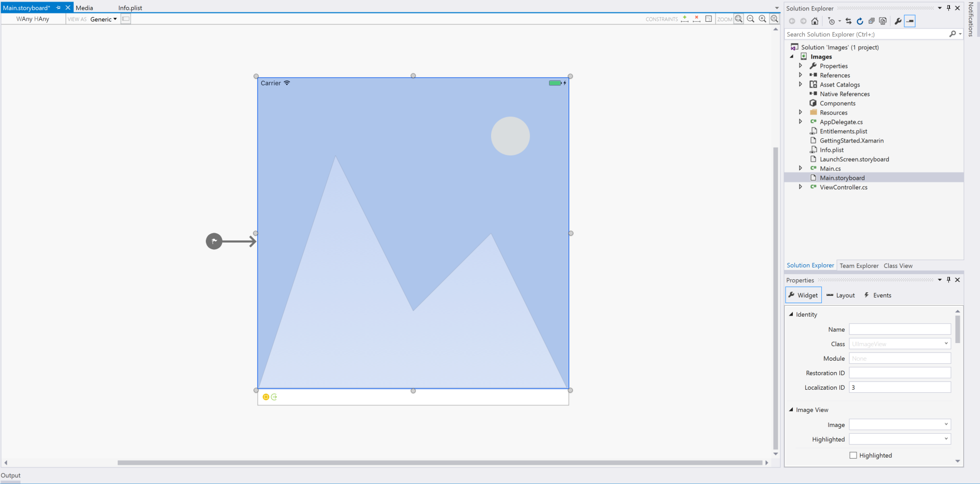980x484 pixels.
Task: Open properties with the wrench icon in Solution Explorer
Action: [x=898, y=21]
